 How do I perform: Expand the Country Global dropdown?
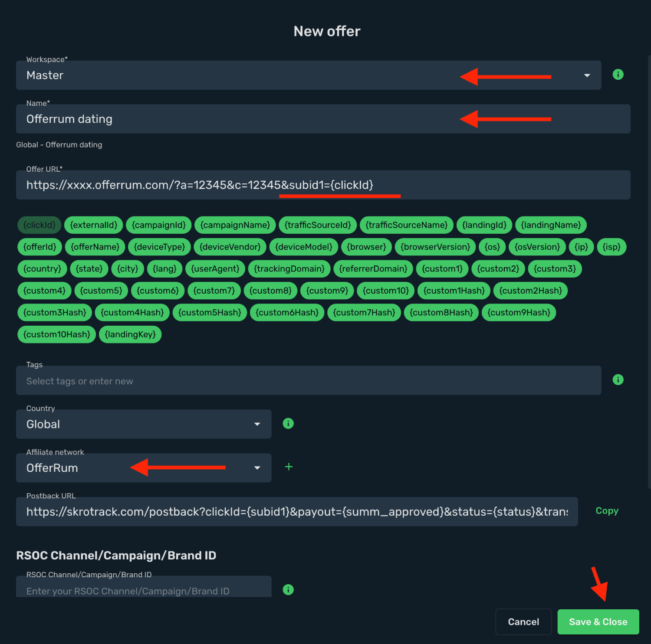click(144, 424)
